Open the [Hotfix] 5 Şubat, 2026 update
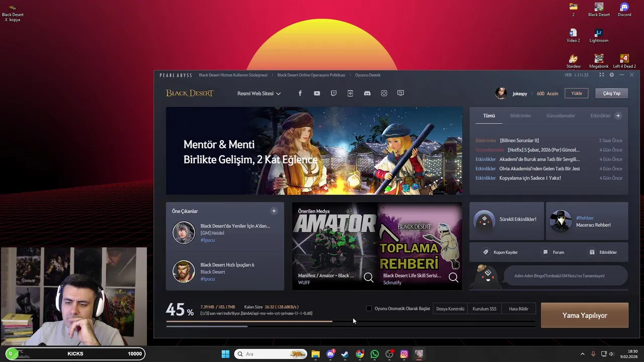644x362 pixels. click(x=543, y=150)
